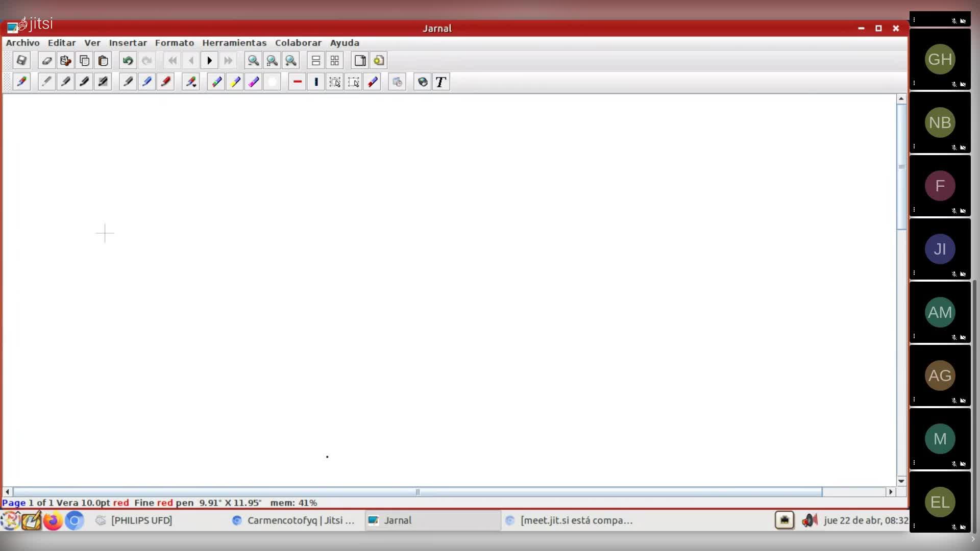Click the paste clipboard icon
Image resolution: width=980 pixels, height=551 pixels.
tap(103, 61)
